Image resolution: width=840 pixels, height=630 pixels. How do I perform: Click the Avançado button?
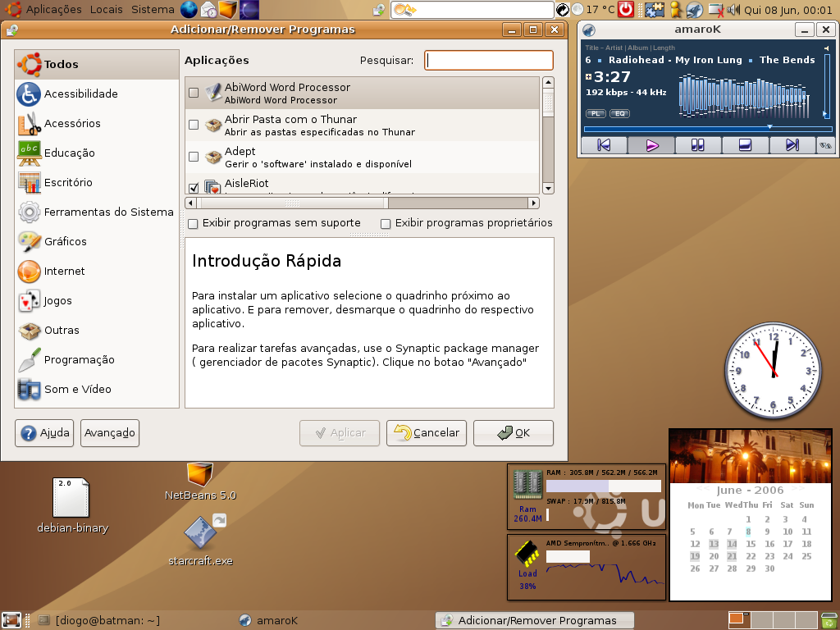pos(110,433)
